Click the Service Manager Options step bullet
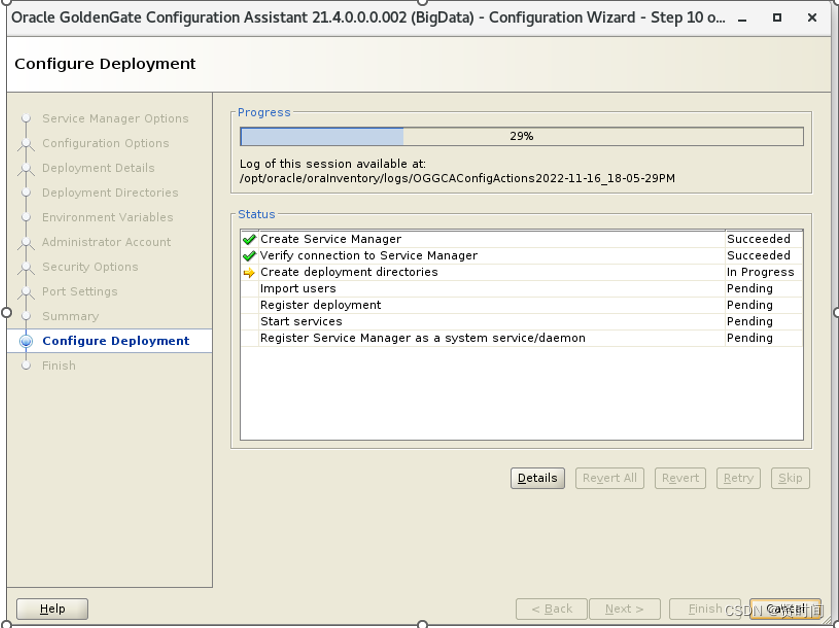 (26, 118)
